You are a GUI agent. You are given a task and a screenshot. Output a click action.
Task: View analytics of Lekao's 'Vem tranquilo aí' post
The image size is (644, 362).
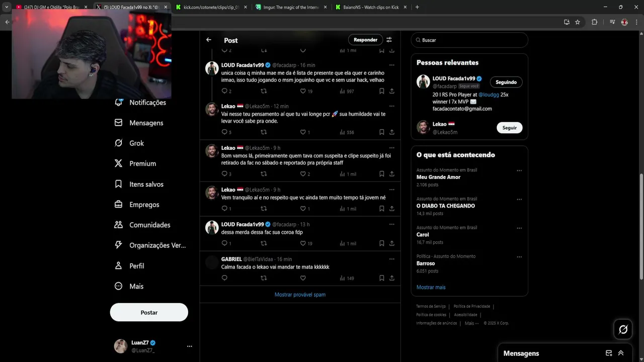[x=348, y=209]
